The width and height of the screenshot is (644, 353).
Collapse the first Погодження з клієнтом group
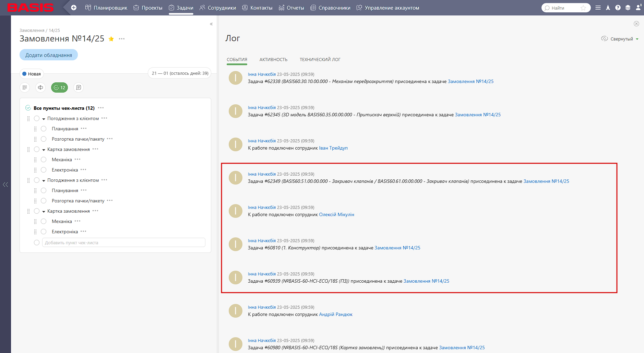(44, 119)
